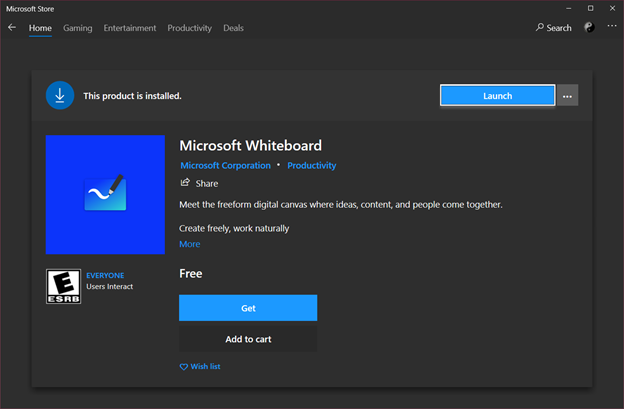Open the Home tab

click(x=40, y=28)
